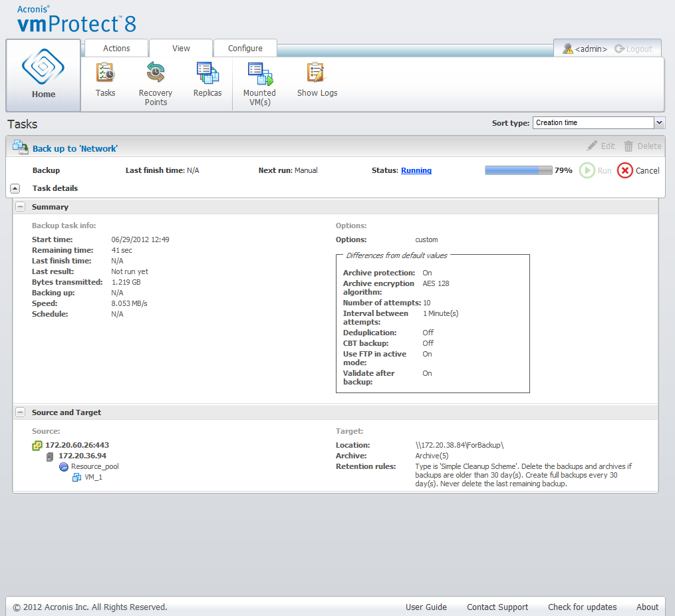Click the copyright Acronis Inc. text

90,607
